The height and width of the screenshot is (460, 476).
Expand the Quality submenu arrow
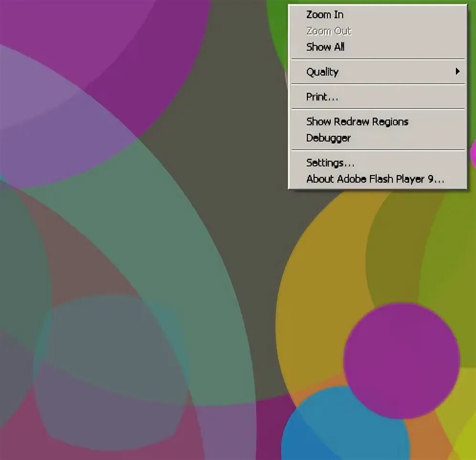tap(457, 71)
